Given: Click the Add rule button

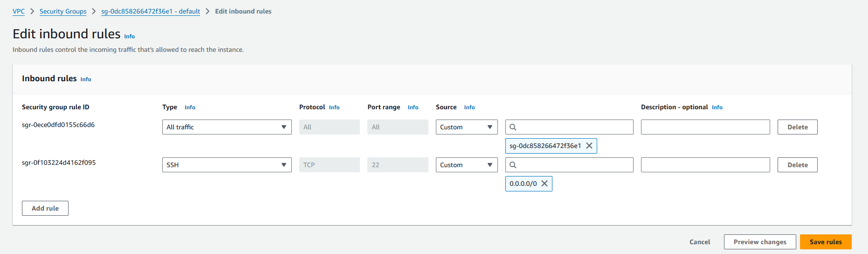Looking at the screenshot, I should point(45,208).
